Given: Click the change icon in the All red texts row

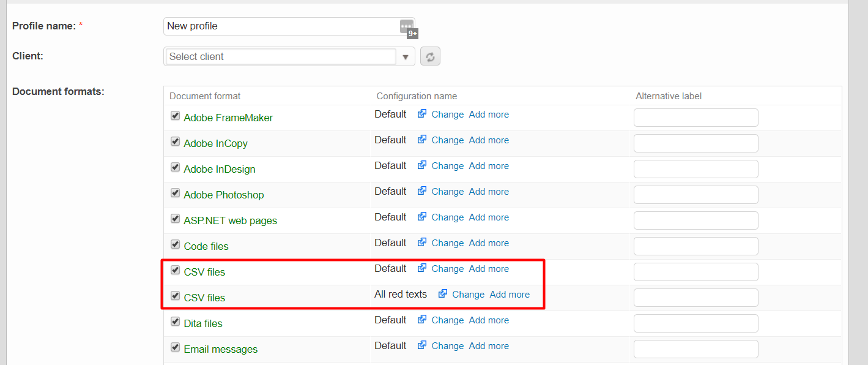Looking at the screenshot, I should point(443,294).
